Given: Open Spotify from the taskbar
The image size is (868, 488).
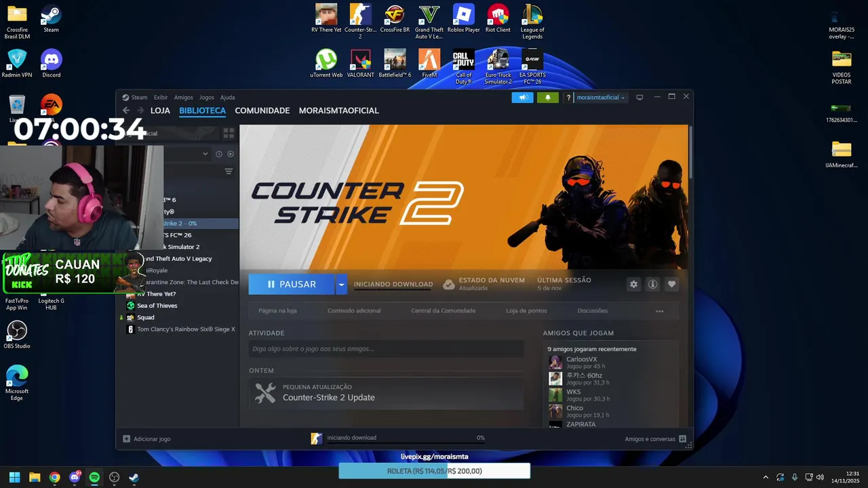Looking at the screenshot, I should [94, 477].
